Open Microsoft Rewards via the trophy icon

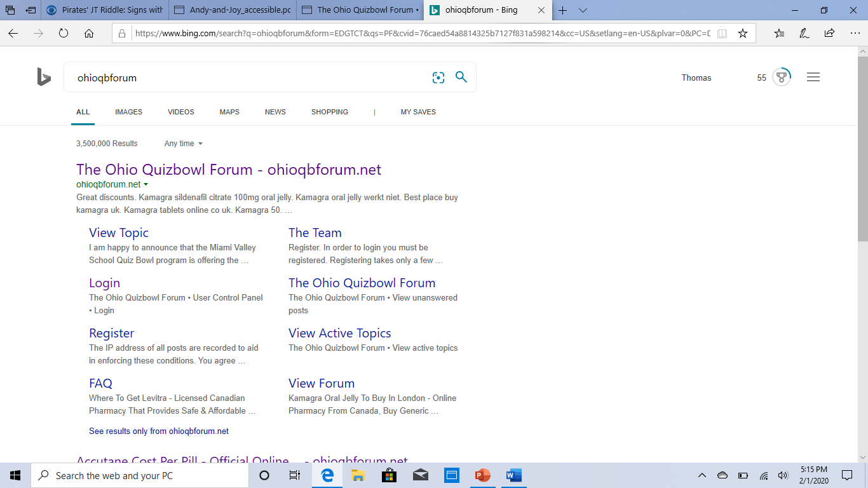pos(782,76)
